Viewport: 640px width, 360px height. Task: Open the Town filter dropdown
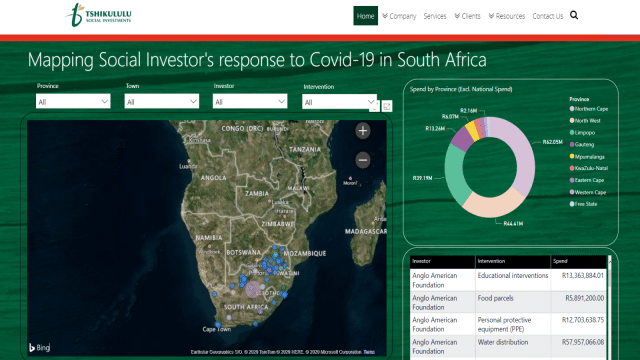coord(162,101)
